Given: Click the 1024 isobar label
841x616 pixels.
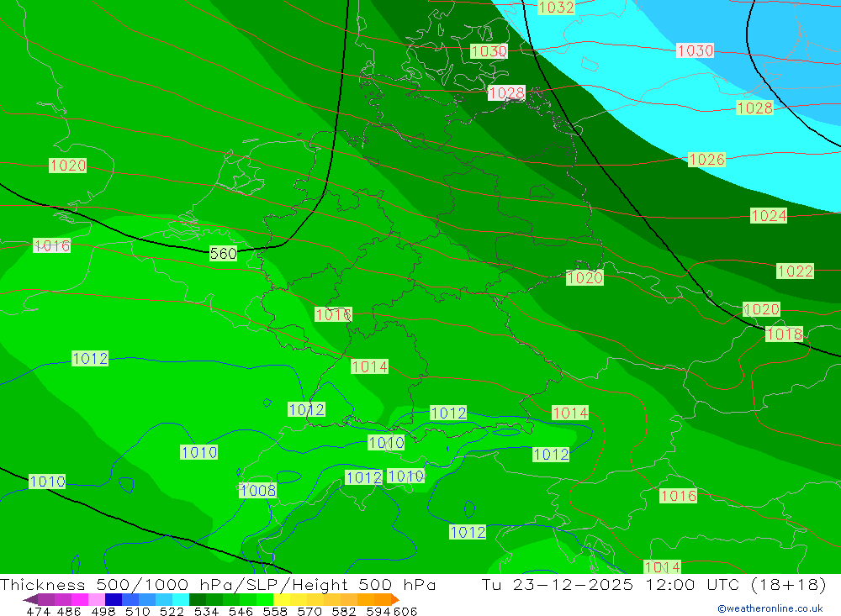Looking at the screenshot, I should tap(769, 215).
